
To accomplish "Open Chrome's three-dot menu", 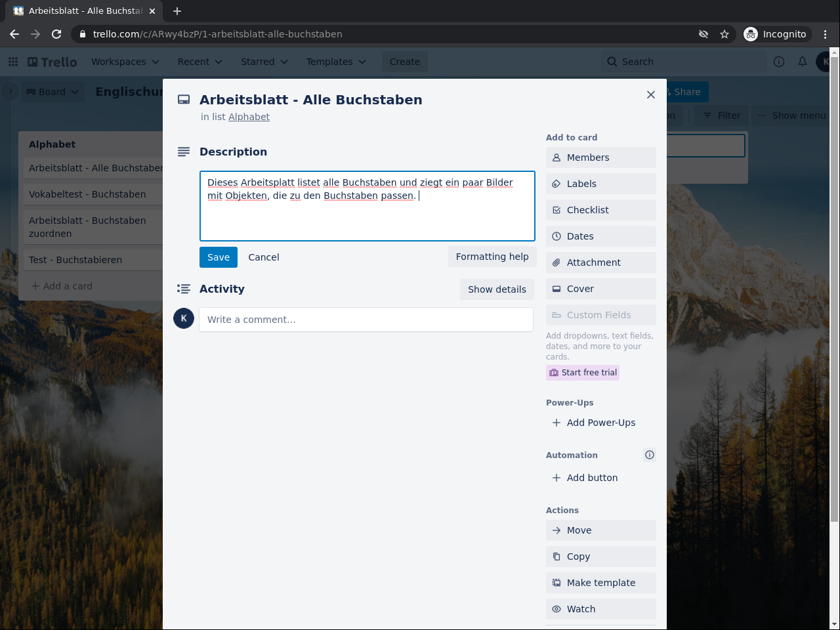I will pyautogui.click(x=826, y=34).
